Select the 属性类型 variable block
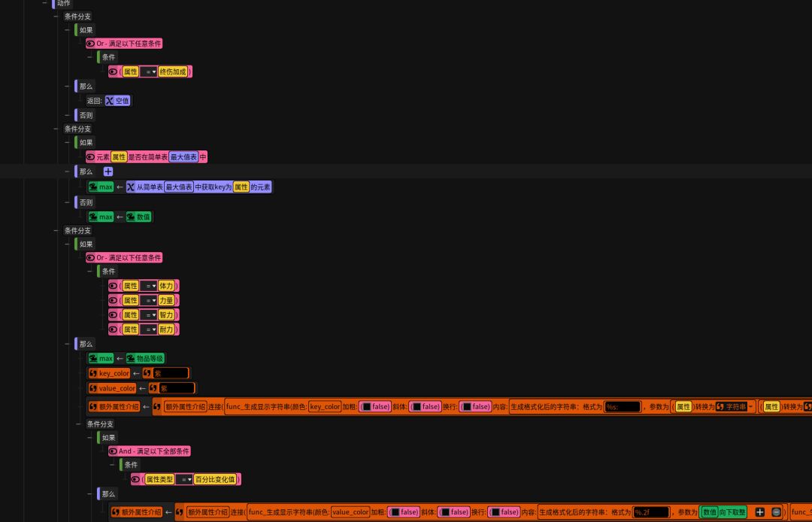 click(x=159, y=480)
